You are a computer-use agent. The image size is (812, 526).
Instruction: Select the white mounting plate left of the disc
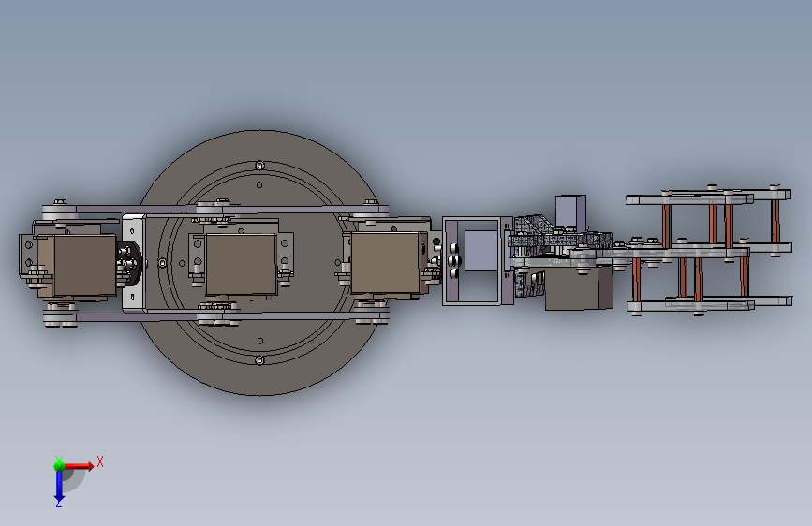134,263
